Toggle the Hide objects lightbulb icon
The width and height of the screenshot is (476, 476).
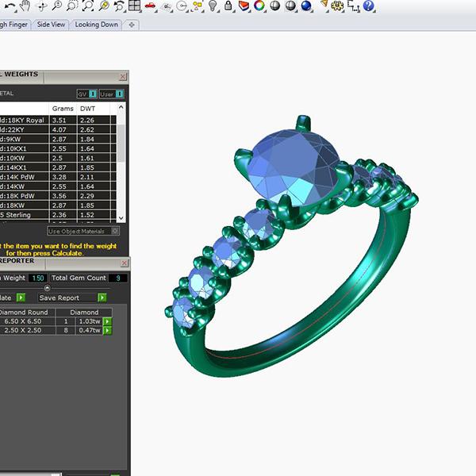click(213, 6)
